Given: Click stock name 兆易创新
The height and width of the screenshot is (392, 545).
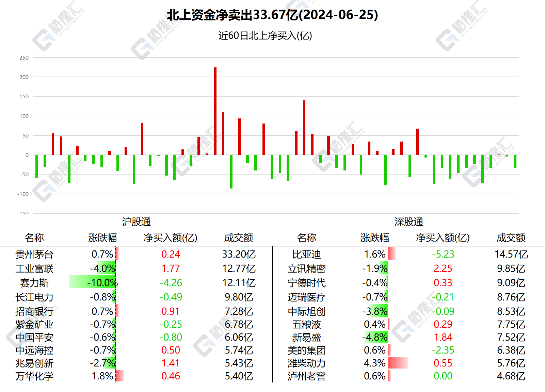Looking at the screenshot, I should (x=34, y=363).
